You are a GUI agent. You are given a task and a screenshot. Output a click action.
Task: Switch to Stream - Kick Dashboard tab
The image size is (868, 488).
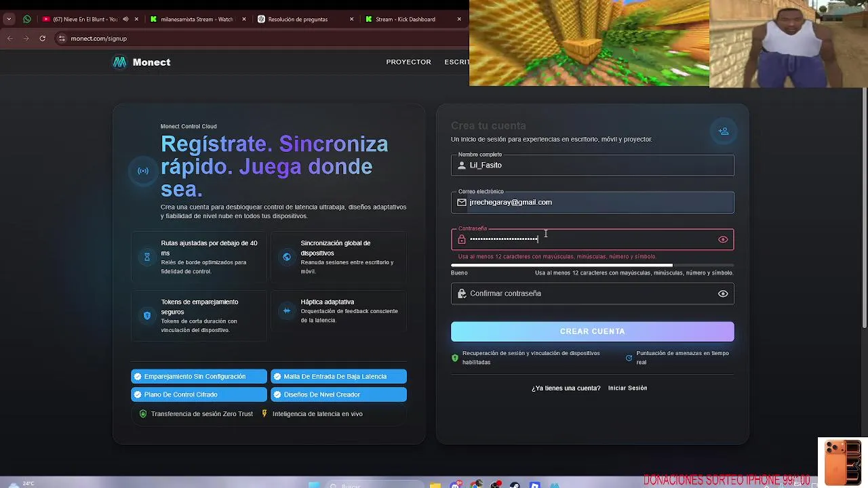[412, 19]
